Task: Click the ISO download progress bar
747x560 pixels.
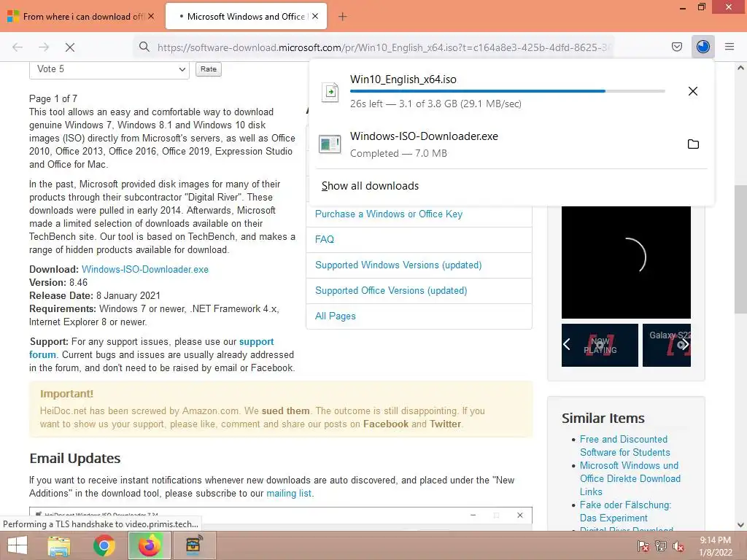Action: (x=508, y=91)
